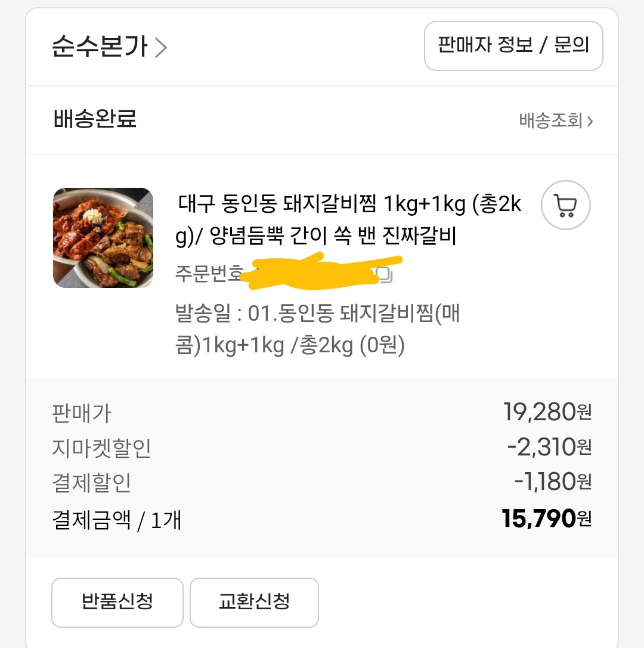Select the 발송일 option description text

click(317, 330)
